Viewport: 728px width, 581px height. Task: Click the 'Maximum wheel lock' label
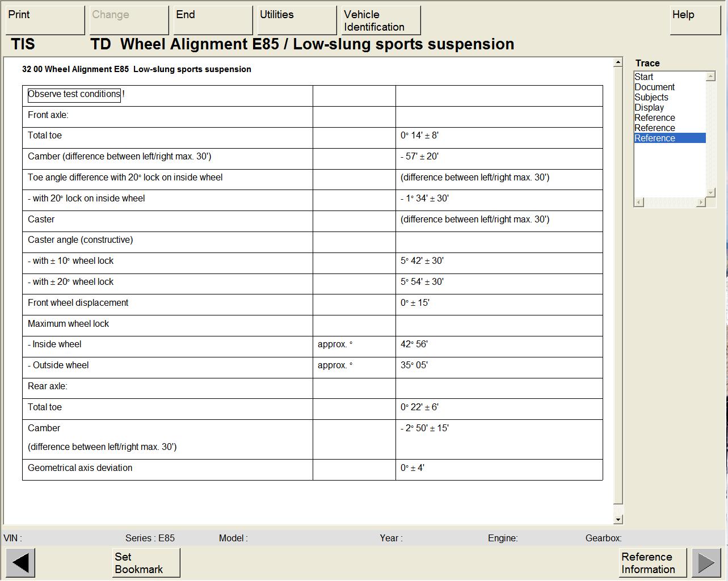point(69,324)
